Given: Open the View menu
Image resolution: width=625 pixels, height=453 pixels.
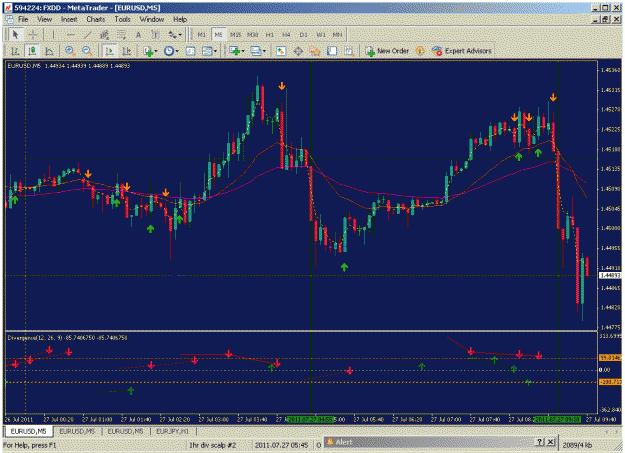Looking at the screenshot, I should point(45,19).
